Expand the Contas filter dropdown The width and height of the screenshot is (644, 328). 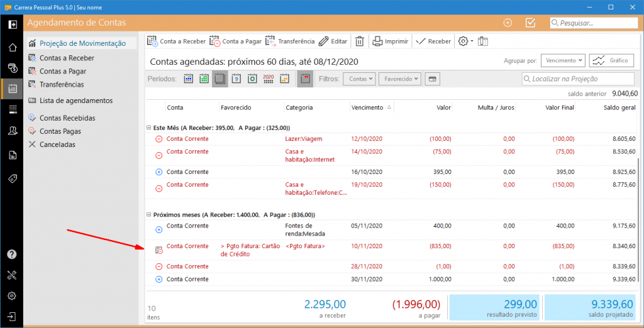(x=359, y=79)
